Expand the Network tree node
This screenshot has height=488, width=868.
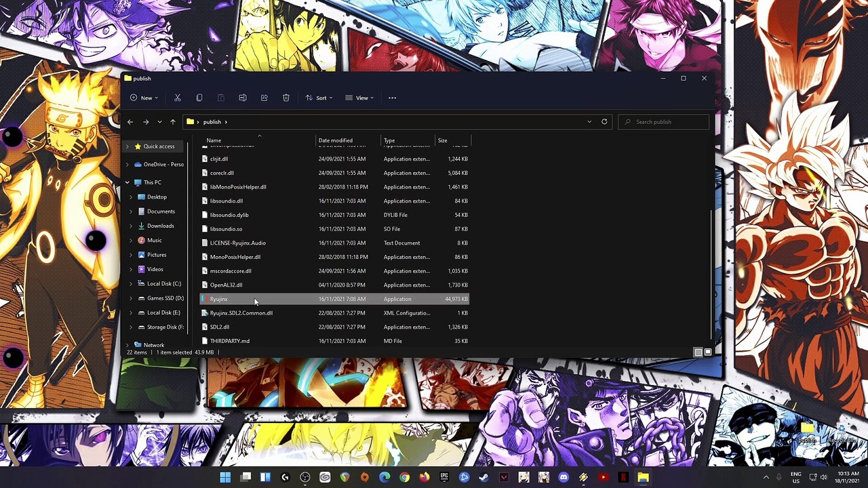[x=127, y=345]
